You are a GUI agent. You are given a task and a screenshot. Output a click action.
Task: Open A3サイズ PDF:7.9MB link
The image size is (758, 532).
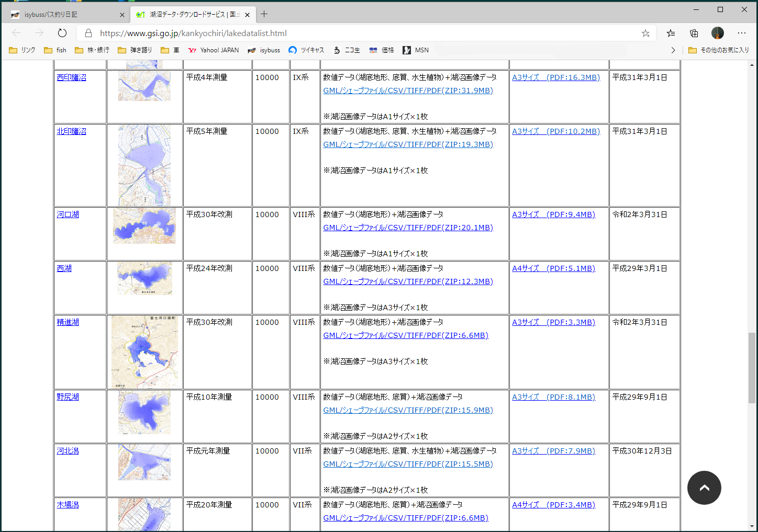(554, 451)
